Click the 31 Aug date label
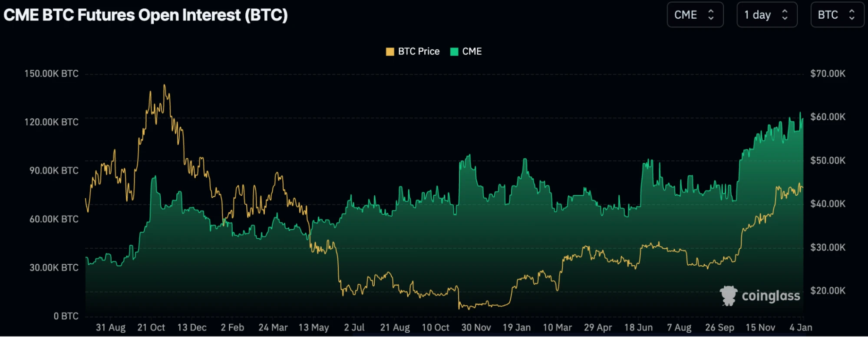This screenshot has width=868, height=337. [111, 327]
